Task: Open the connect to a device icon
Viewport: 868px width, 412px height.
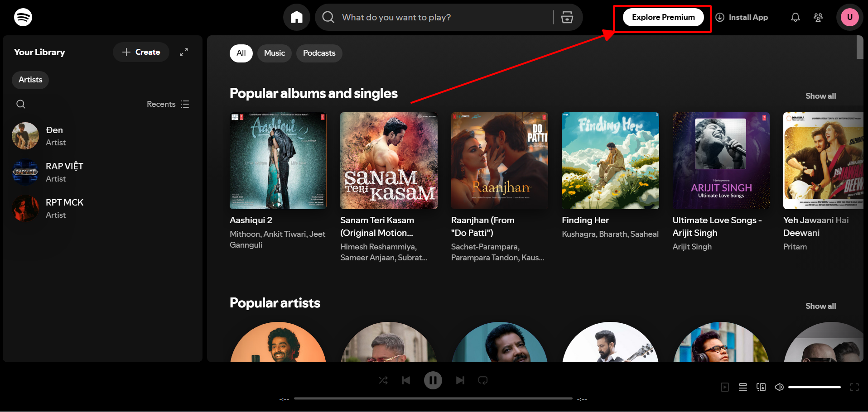Action: tap(761, 387)
